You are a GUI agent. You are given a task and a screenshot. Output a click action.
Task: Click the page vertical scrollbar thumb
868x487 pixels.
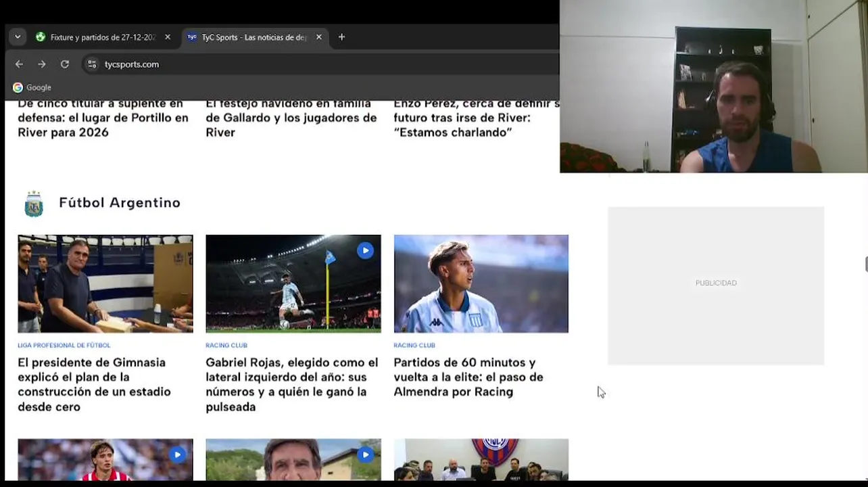click(866, 264)
